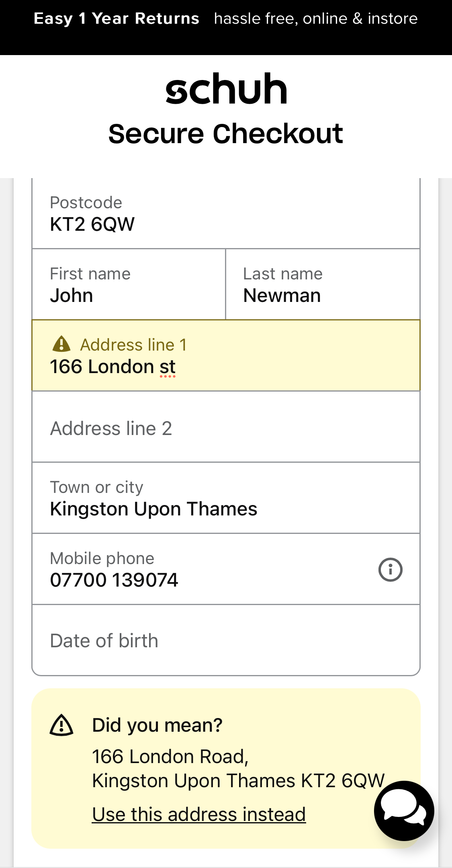
Task: Click the suggested address '166 London Road'
Action: click(170, 756)
